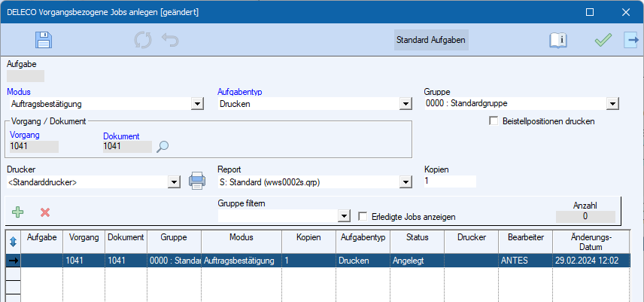Search document with magnifying glass icon
644x302 pixels.
click(x=163, y=147)
